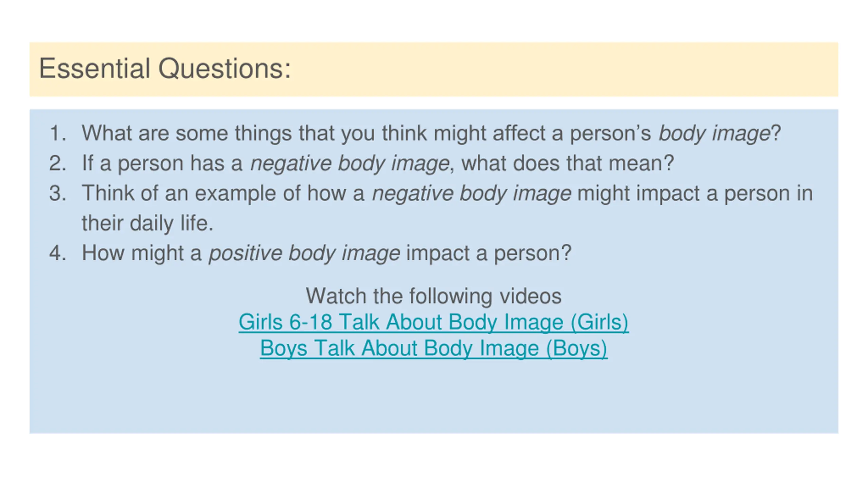Screen dimensions: 868x488
Task: Click the list number 4. marker
Action: [x=58, y=253]
